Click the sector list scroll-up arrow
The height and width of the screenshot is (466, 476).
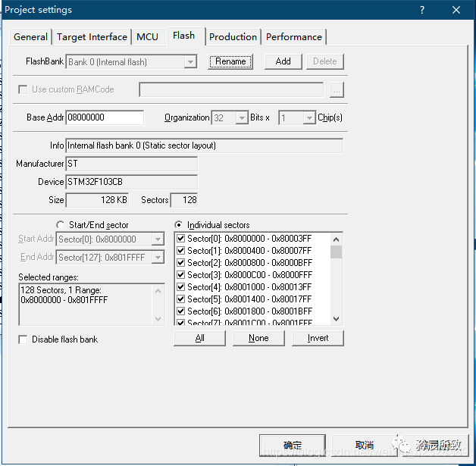click(336, 239)
